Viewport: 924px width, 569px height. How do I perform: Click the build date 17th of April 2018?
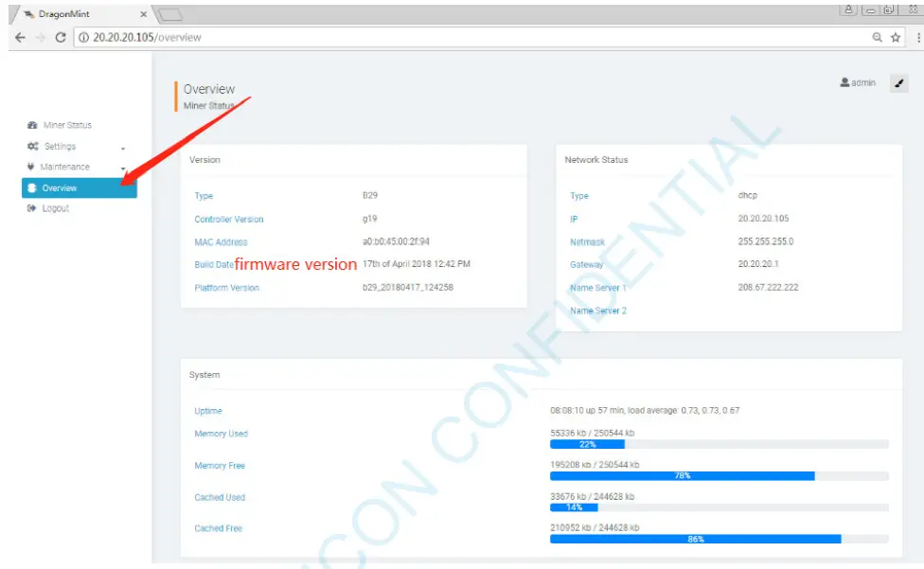pyautogui.click(x=416, y=264)
